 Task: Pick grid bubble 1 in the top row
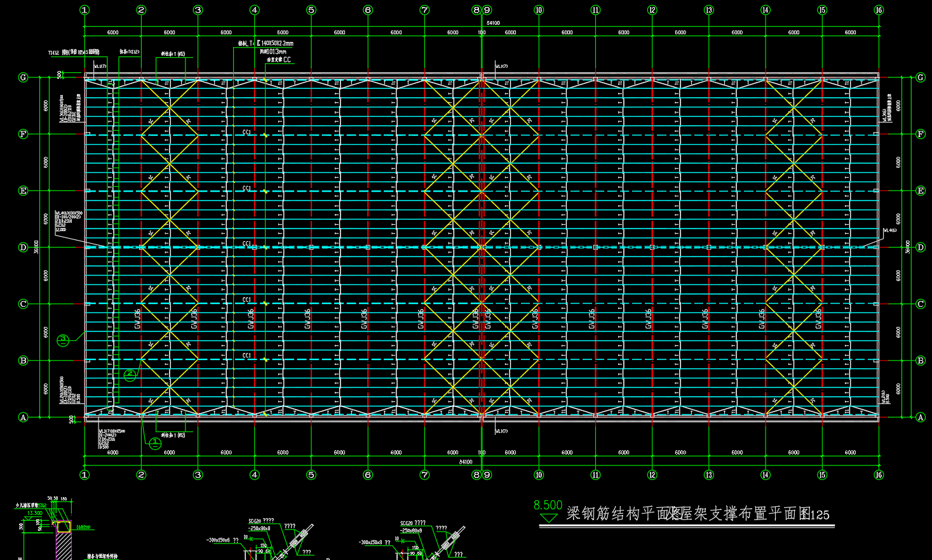coord(84,10)
